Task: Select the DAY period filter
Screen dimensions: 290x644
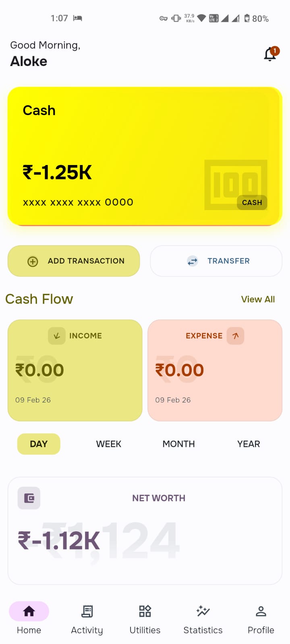Action: coord(39,444)
